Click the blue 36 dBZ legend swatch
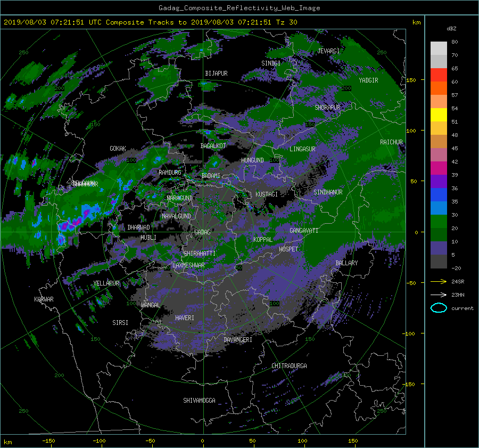 [x=439, y=195]
